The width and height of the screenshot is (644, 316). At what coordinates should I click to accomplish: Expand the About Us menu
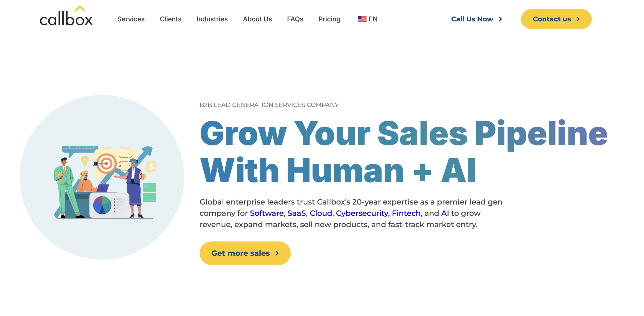[x=257, y=19]
